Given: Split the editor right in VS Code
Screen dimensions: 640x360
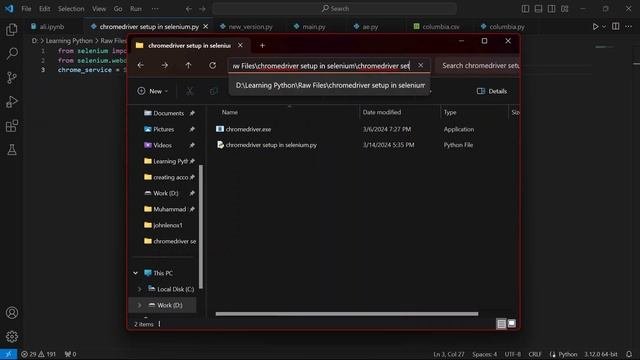Looking at the screenshot, I should (616, 27).
